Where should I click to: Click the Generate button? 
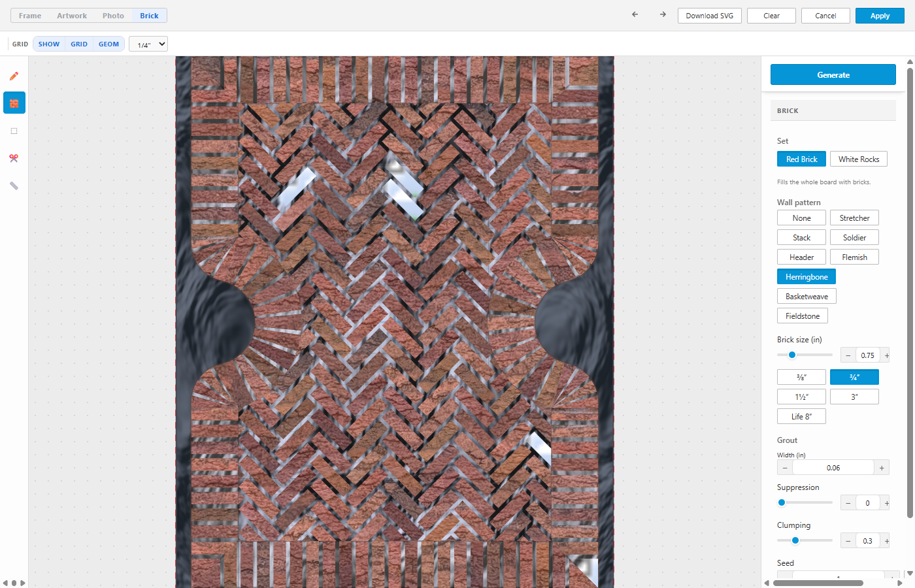(833, 74)
